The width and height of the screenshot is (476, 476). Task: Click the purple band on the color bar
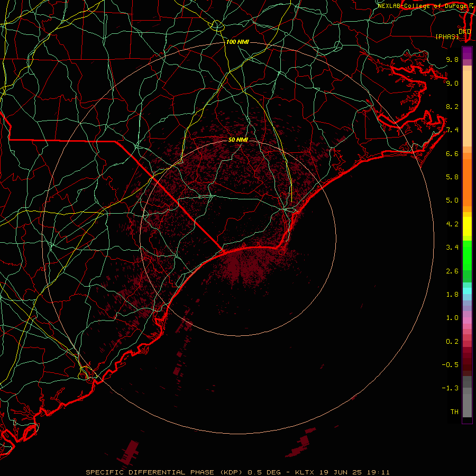pyautogui.click(x=467, y=53)
